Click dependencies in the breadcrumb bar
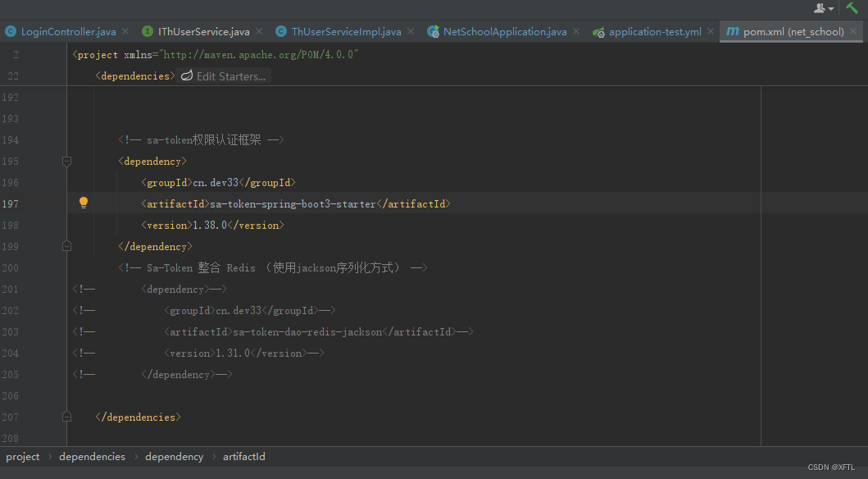The image size is (868, 479). [92, 456]
